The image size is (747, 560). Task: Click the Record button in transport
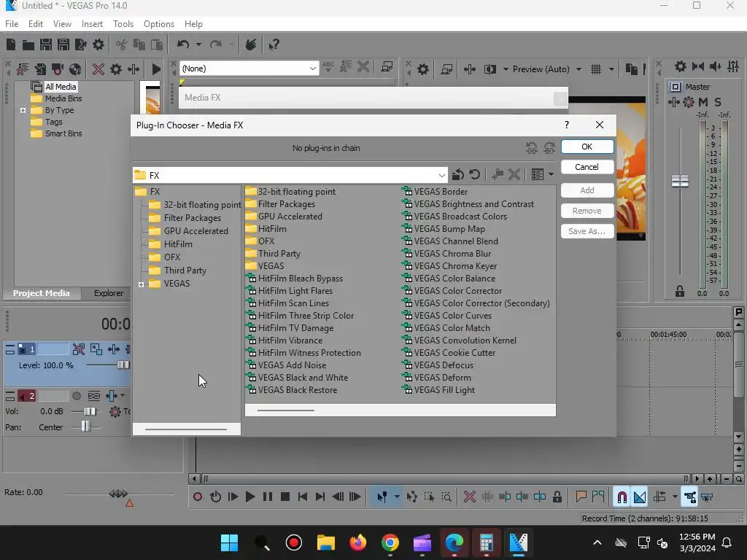click(197, 497)
